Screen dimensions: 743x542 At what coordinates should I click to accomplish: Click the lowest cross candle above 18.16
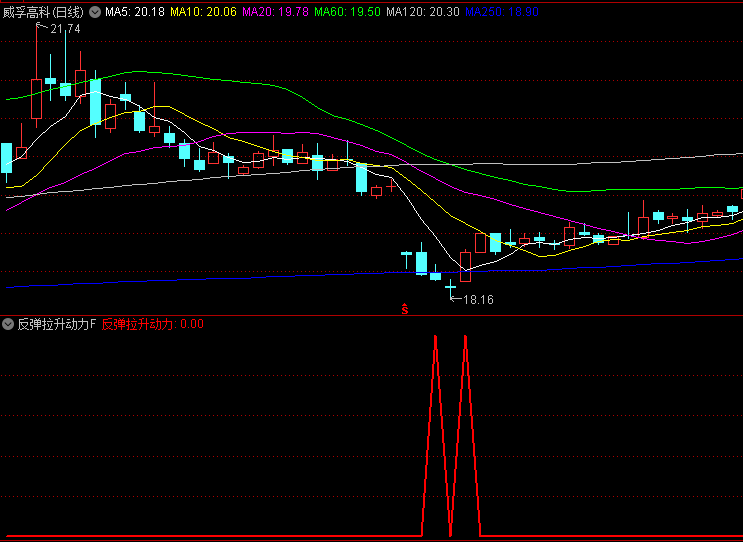450,287
